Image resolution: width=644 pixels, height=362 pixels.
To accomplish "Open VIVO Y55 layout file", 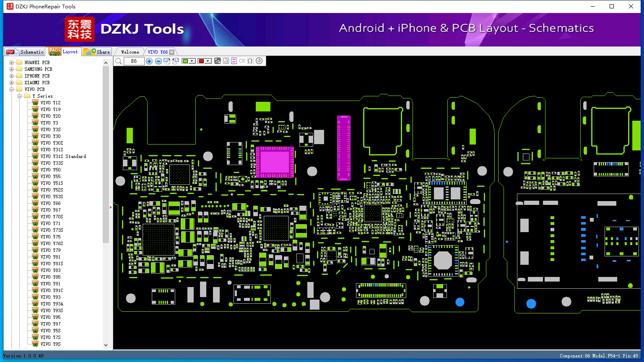I will 50,176.
